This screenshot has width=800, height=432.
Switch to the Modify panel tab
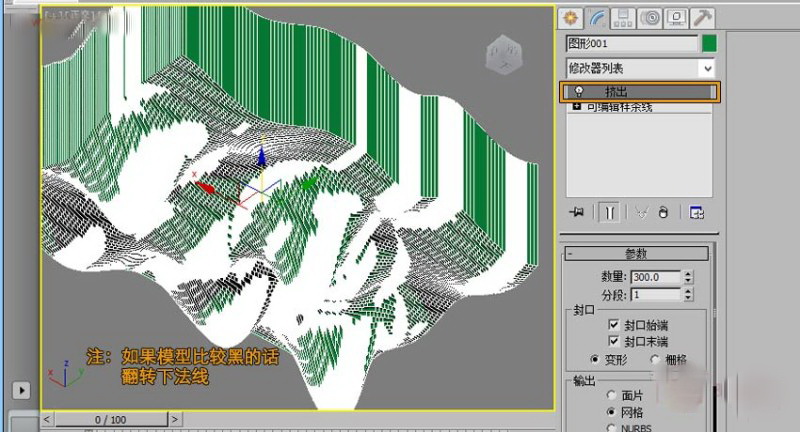[x=598, y=17]
